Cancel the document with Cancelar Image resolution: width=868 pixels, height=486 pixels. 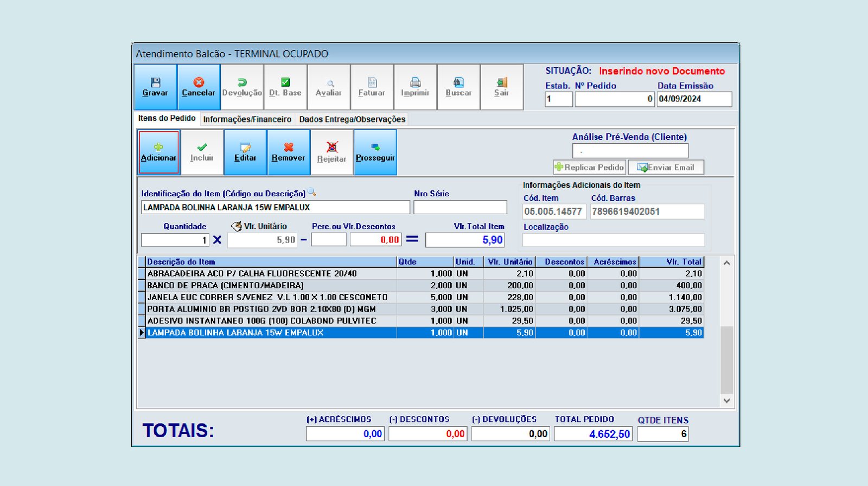point(199,87)
